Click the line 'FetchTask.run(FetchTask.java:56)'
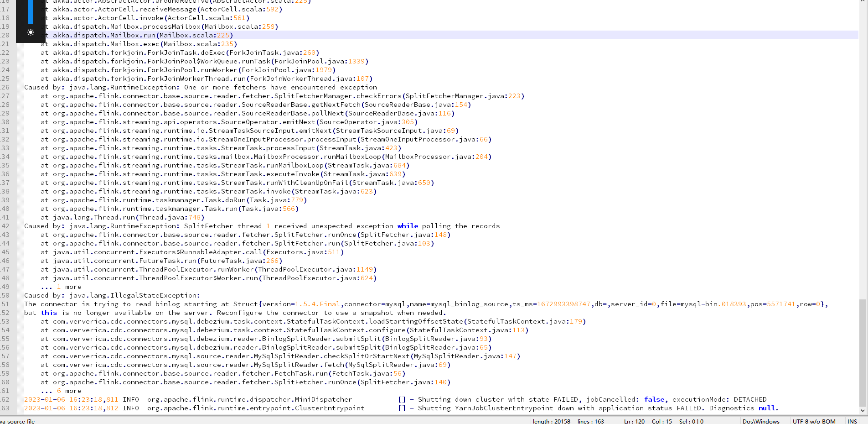 click(x=223, y=373)
